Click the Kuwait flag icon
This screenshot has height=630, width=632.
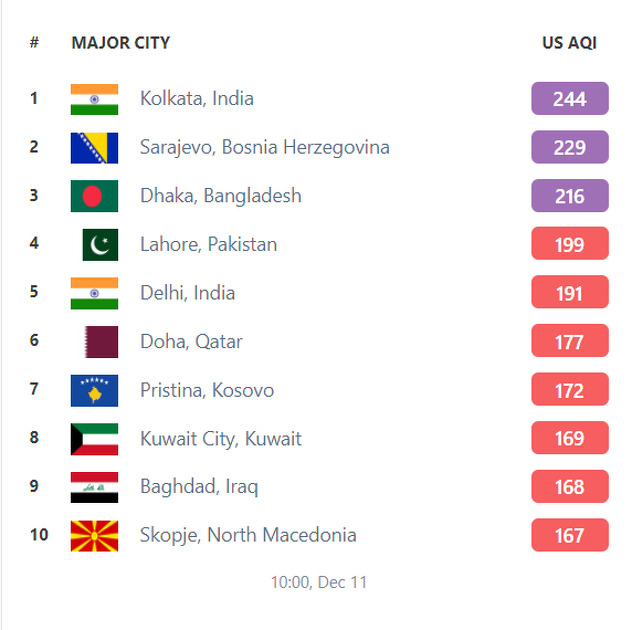click(x=94, y=439)
